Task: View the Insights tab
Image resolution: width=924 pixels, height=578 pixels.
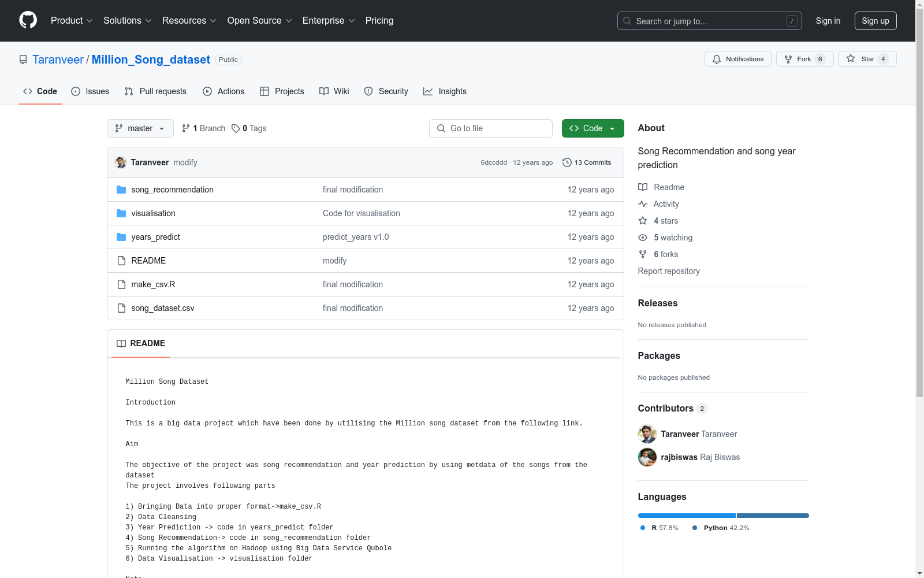Action: tap(445, 91)
